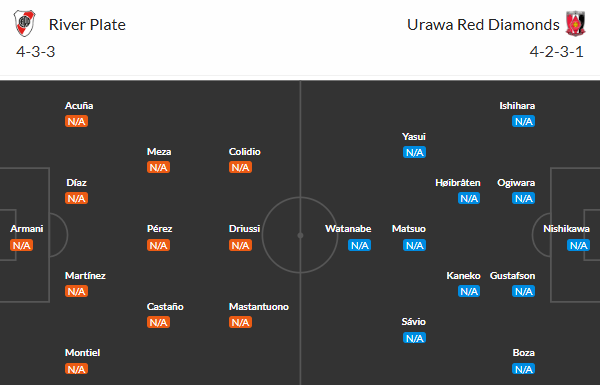Select Sávio's N/A rating badge
This screenshot has height=385, width=600.
tap(414, 338)
